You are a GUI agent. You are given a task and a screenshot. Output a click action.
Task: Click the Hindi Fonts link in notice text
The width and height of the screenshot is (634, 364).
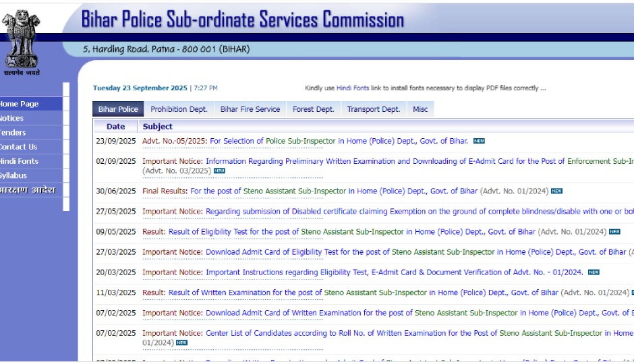coord(353,88)
